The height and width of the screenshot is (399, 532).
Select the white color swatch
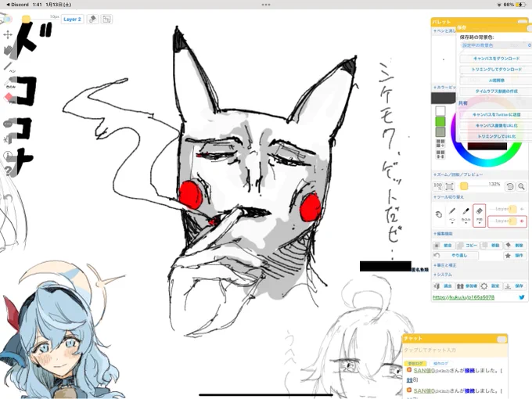(440, 110)
